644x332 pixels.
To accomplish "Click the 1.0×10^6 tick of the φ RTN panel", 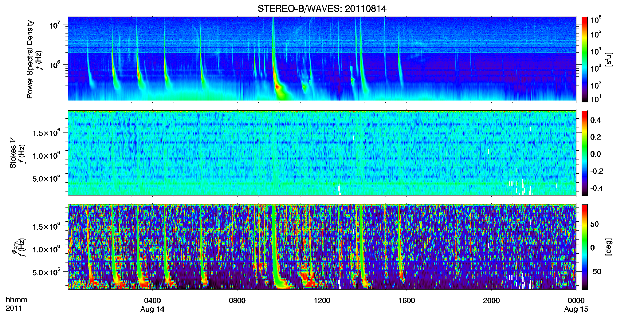I will (x=46, y=249).
